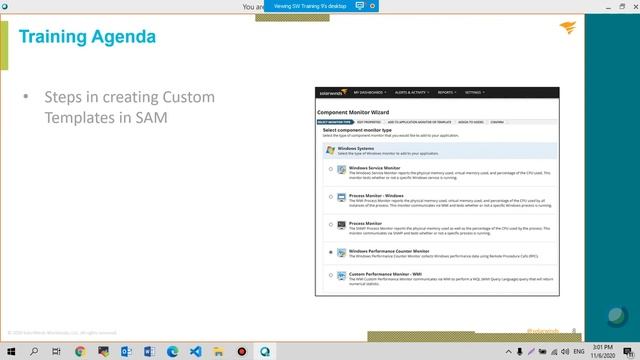Click app icon in window title bar
This screenshot has height=360, width=640.
coord(4,6)
